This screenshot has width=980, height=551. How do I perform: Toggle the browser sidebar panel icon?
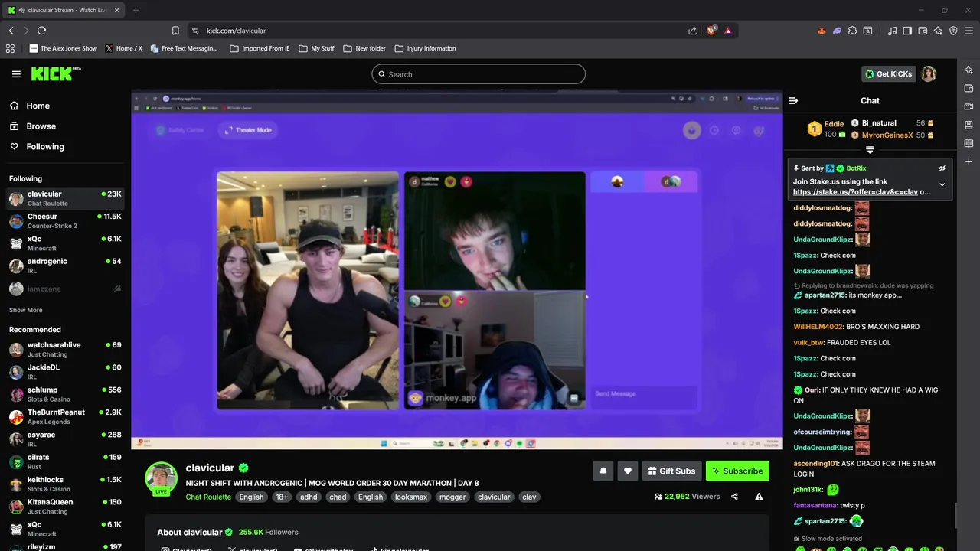(907, 31)
